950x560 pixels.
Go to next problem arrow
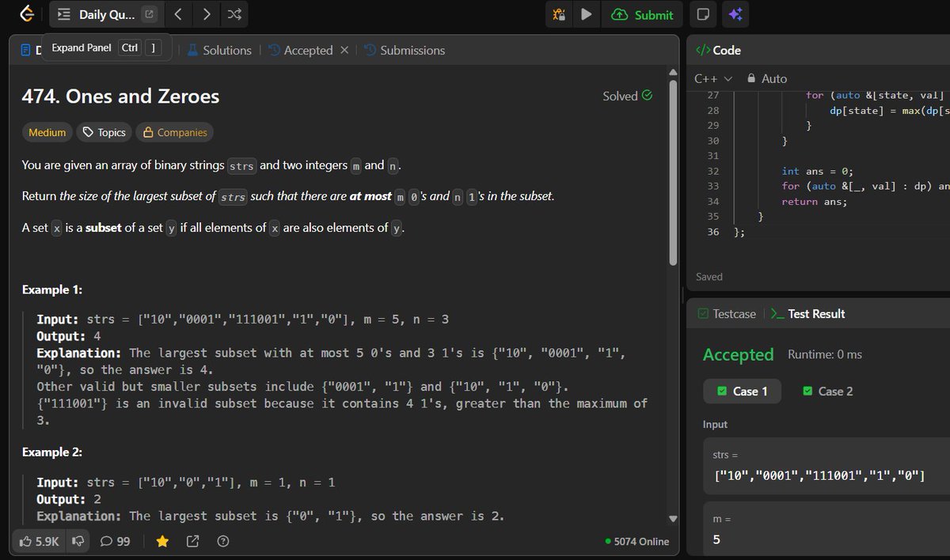click(206, 14)
